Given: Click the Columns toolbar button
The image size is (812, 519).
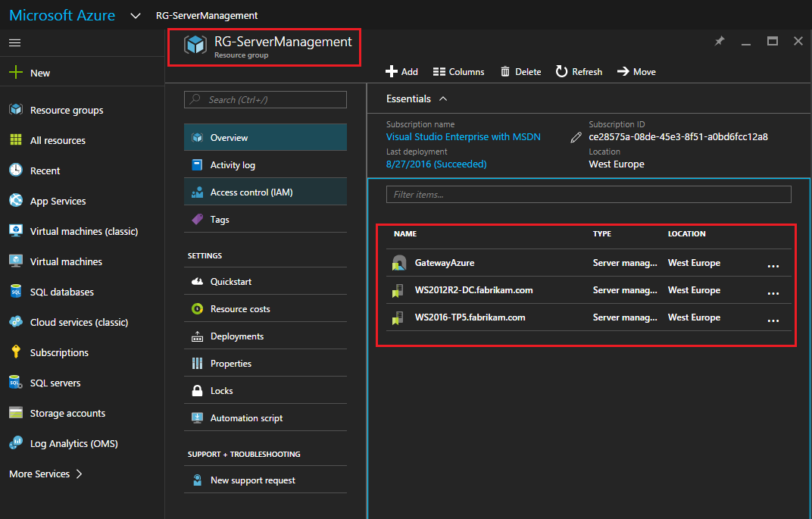Looking at the screenshot, I should (x=459, y=71).
